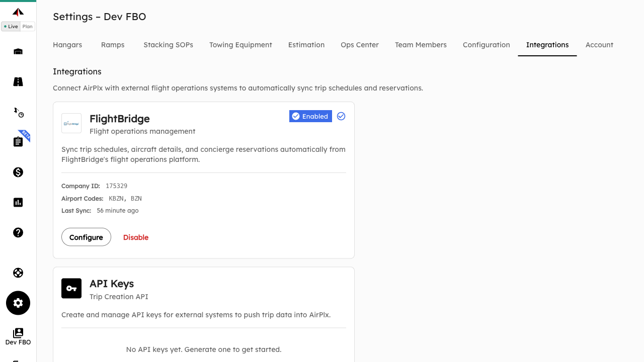
Task: Click the clipboard icon with Beta badge
Action: click(x=18, y=141)
